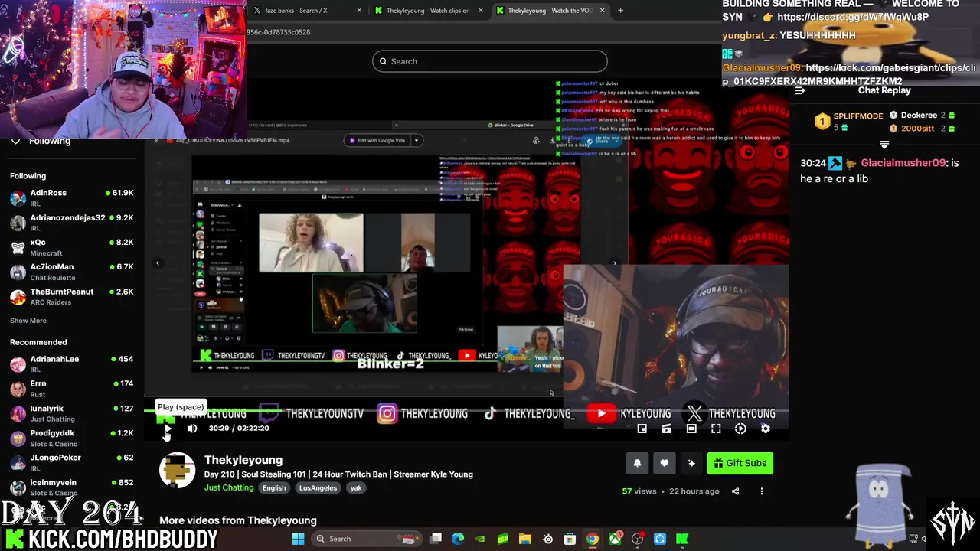Open TheBurntPeanut channel in sidebar
980x551 pixels.
pyautogui.click(x=72, y=296)
